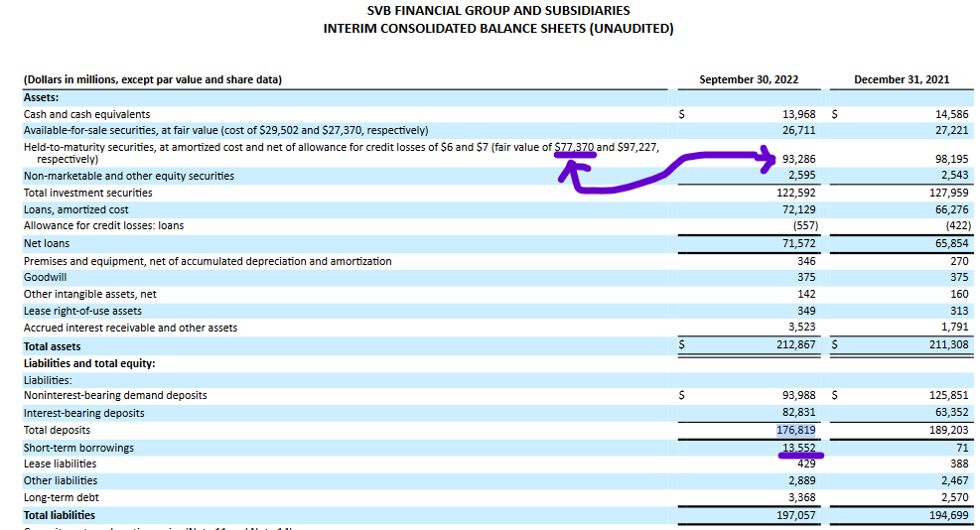Click 'Noninterest-bearing demand deposits' label

[115, 396]
